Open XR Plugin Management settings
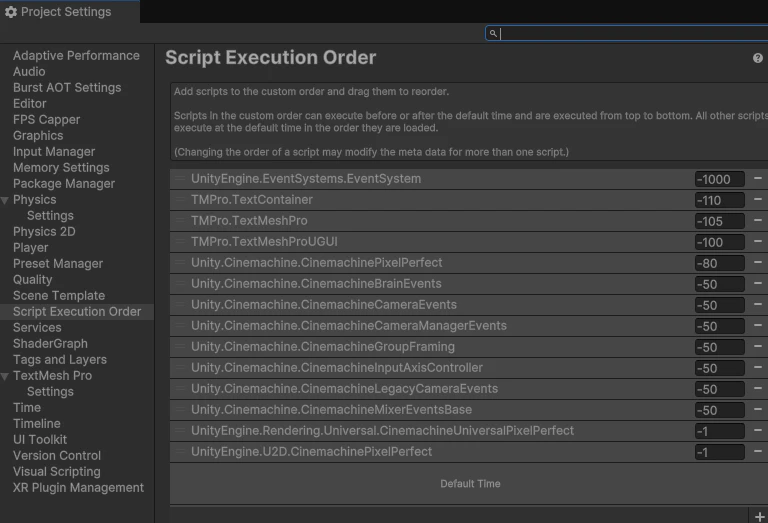This screenshot has height=523, width=768. (x=78, y=488)
